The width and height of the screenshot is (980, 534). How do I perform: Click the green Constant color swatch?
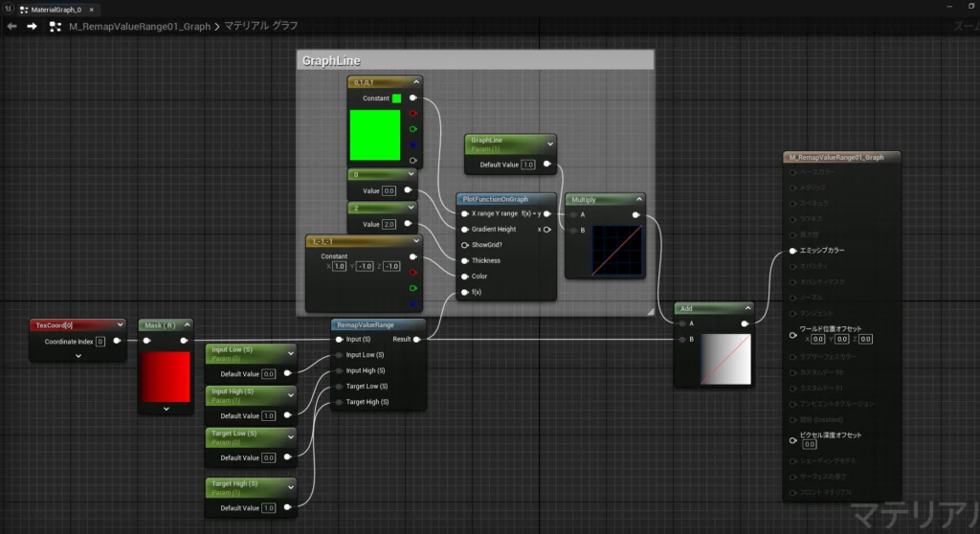pyautogui.click(x=396, y=98)
